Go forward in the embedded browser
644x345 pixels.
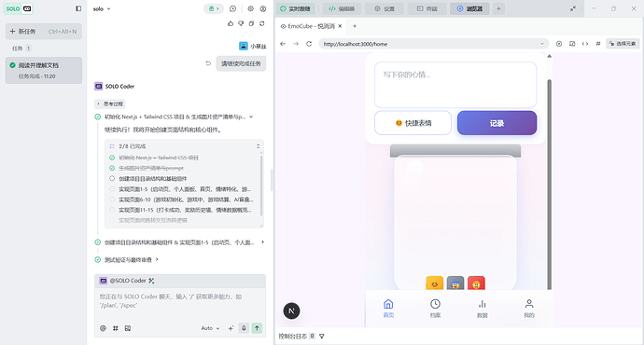pyautogui.click(x=296, y=44)
